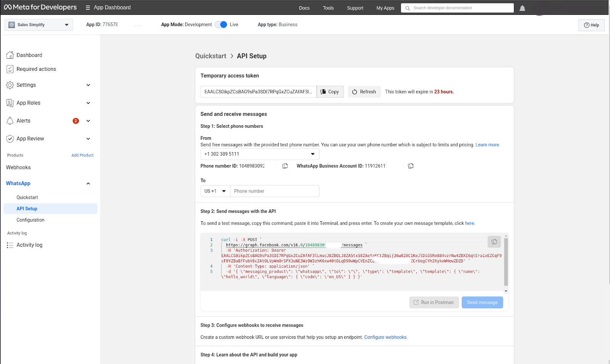610x364 pixels.
Task: Expand the Alerts section
Action: pyautogui.click(x=88, y=121)
